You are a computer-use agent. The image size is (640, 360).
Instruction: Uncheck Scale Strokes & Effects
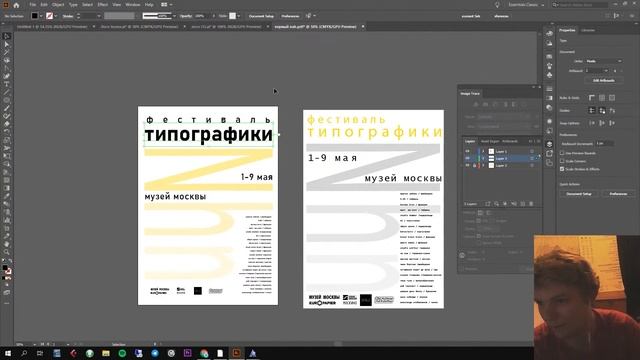[x=562, y=169]
